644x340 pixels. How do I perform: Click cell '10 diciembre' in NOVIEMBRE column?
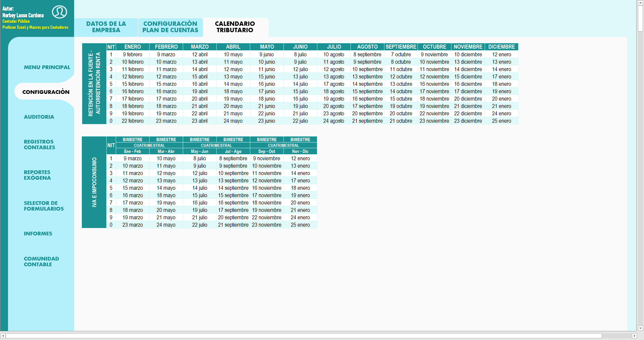coord(468,54)
